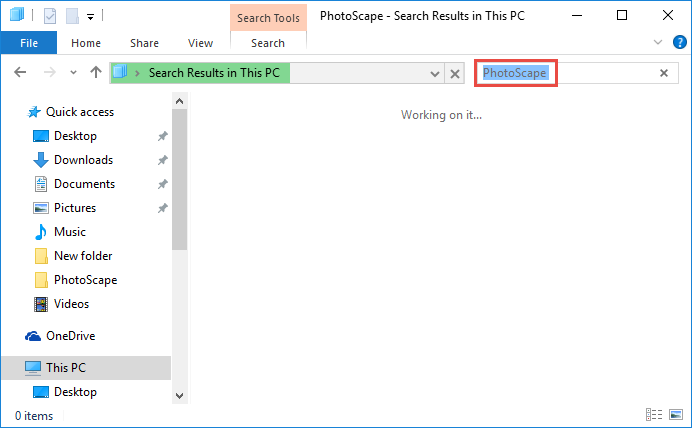Click the navigation pane scrollbar thumb
Screen dimensions: 692x428
pos(179,179)
